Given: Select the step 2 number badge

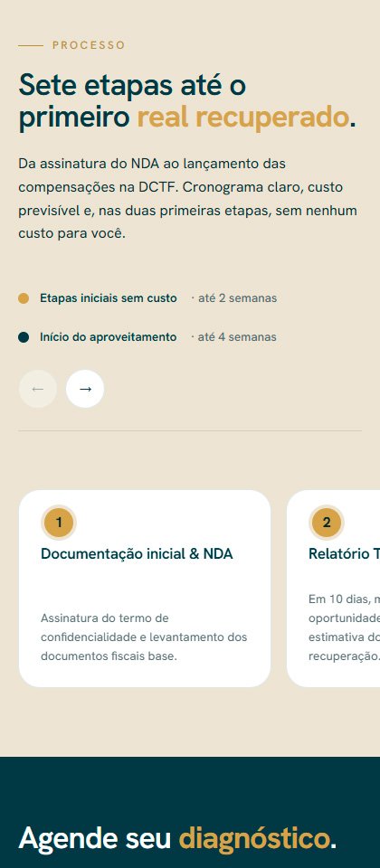Looking at the screenshot, I should 327,523.
